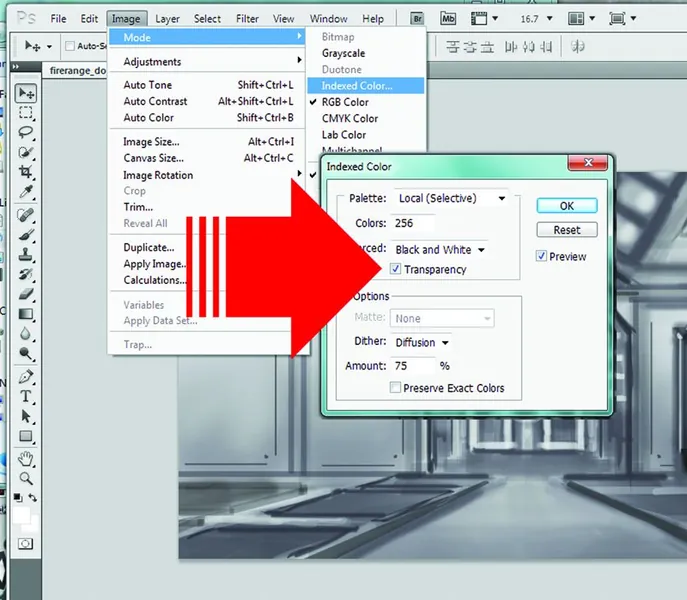Click the Photoshop Ps logo
The image size is (687, 600).
[x=26, y=18]
